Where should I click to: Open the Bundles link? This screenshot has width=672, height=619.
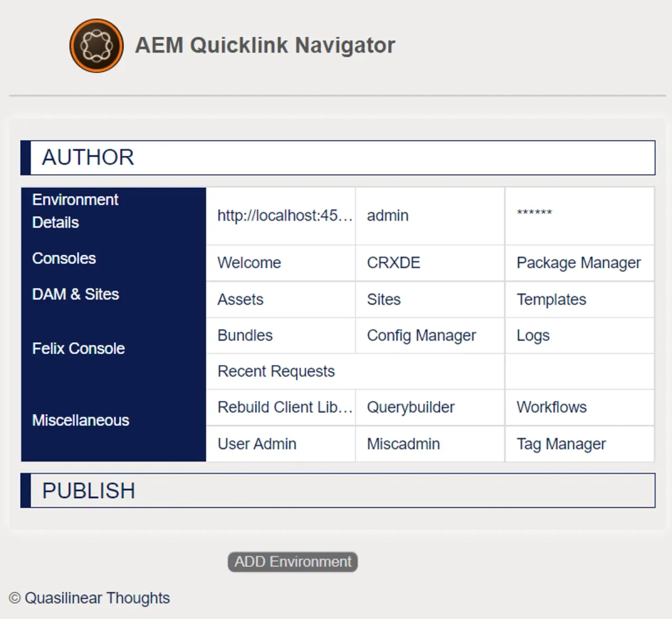click(245, 335)
